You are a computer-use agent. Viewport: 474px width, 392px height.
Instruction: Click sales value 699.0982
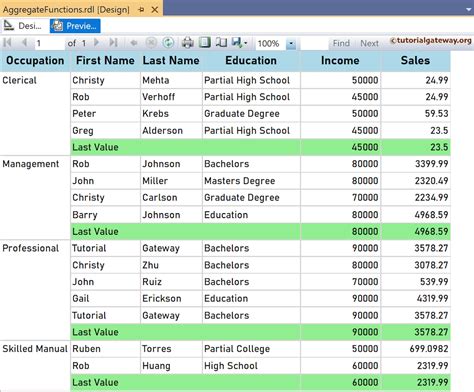tap(416, 349)
